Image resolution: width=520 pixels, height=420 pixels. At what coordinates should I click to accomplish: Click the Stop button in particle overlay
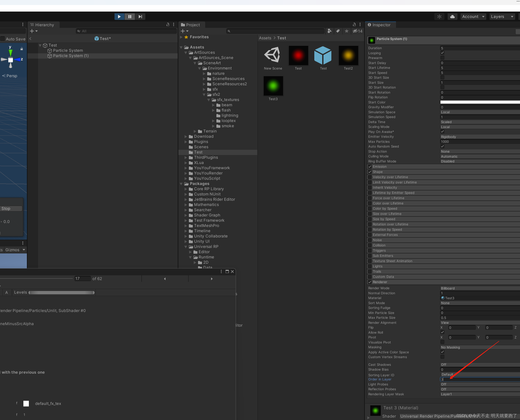(11, 209)
